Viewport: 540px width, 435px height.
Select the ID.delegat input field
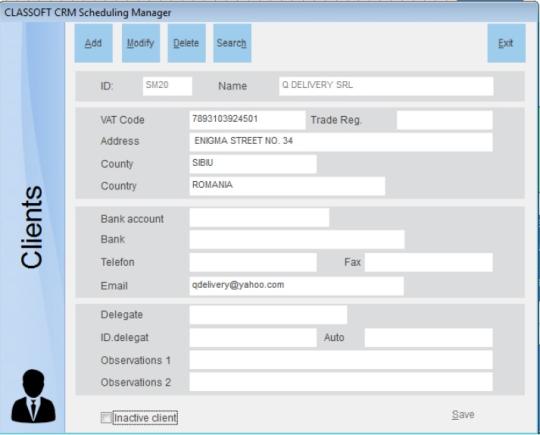point(253,338)
